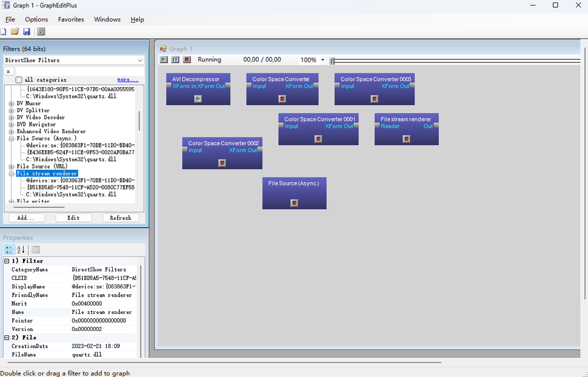This screenshot has width=588, height=377.
Task: Expand the Enhanced Video Renderer node
Action: [12, 131]
